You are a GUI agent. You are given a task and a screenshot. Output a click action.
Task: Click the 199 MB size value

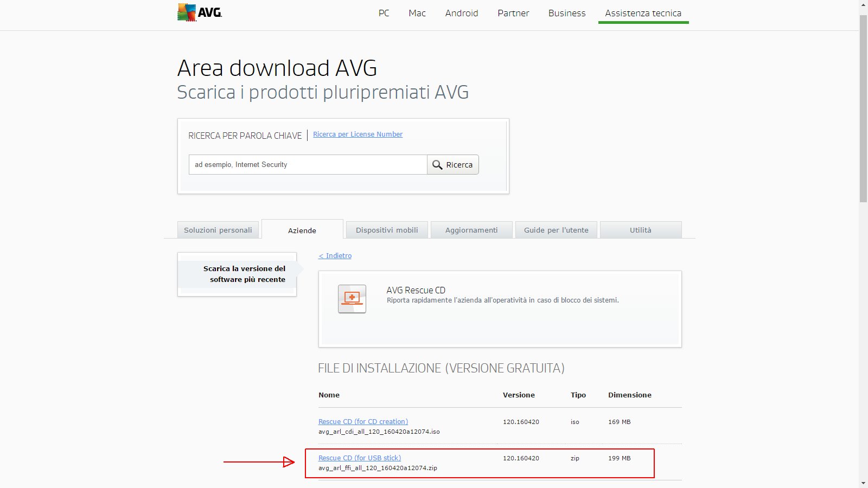coord(620,458)
